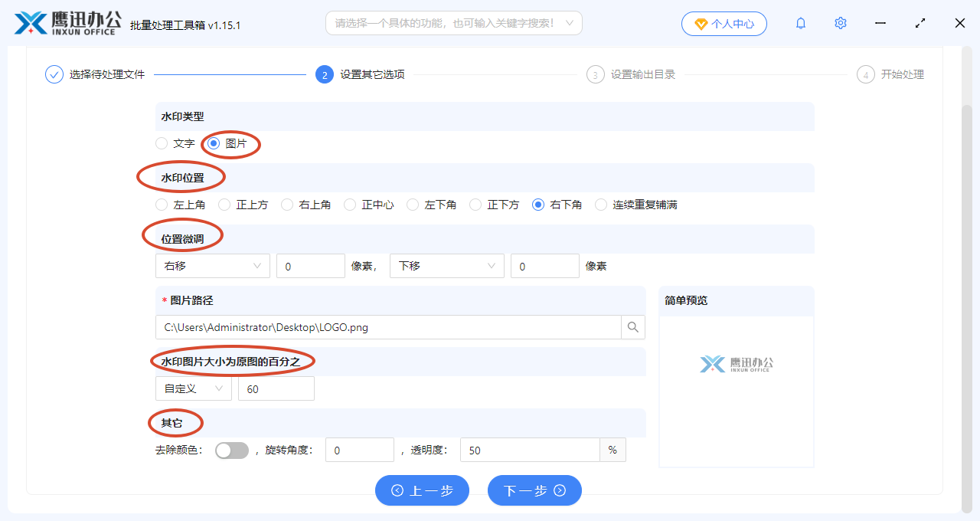Click the step 3 circle icon
Screen dimensions: 980x521
(595, 74)
